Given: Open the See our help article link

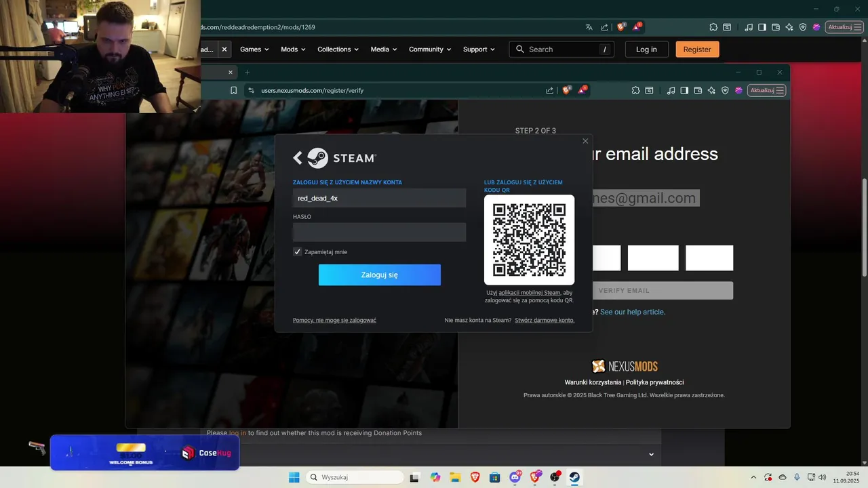Looking at the screenshot, I should [x=632, y=312].
